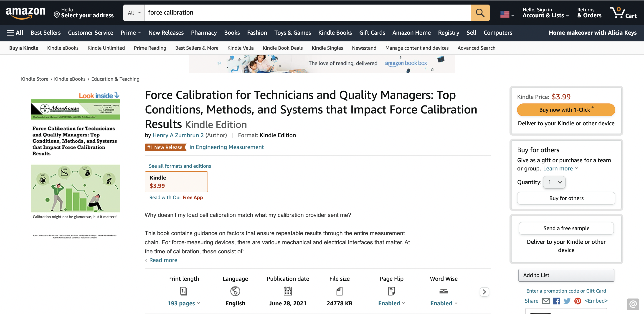Click Send a free sample button
This screenshot has width=644, height=314.
[566, 228]
